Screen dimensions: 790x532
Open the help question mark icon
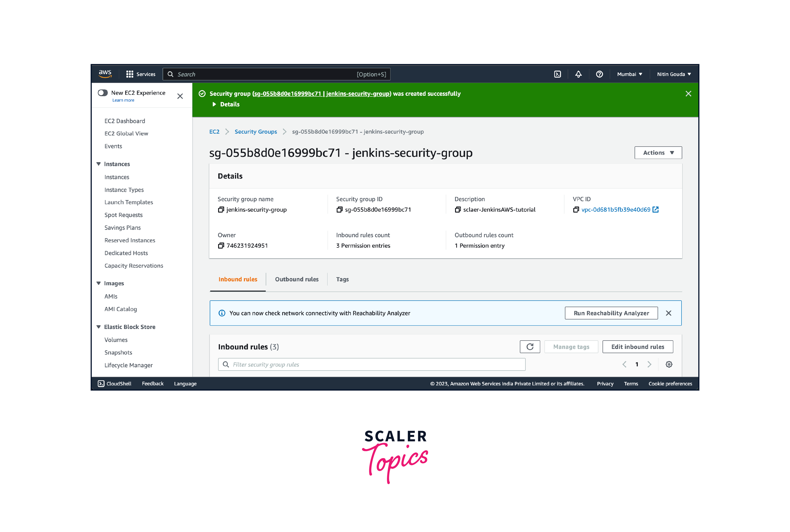(599, 74)
